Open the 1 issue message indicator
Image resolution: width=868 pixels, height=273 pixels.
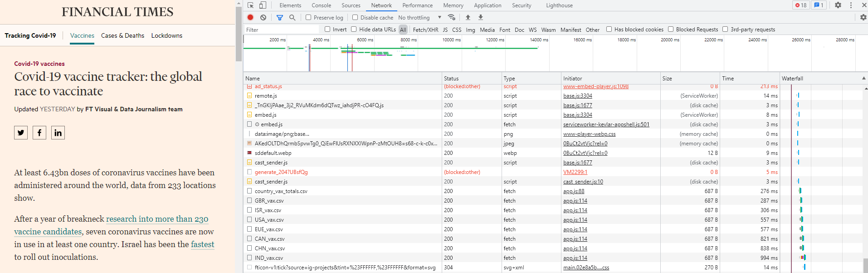point(819,5)
